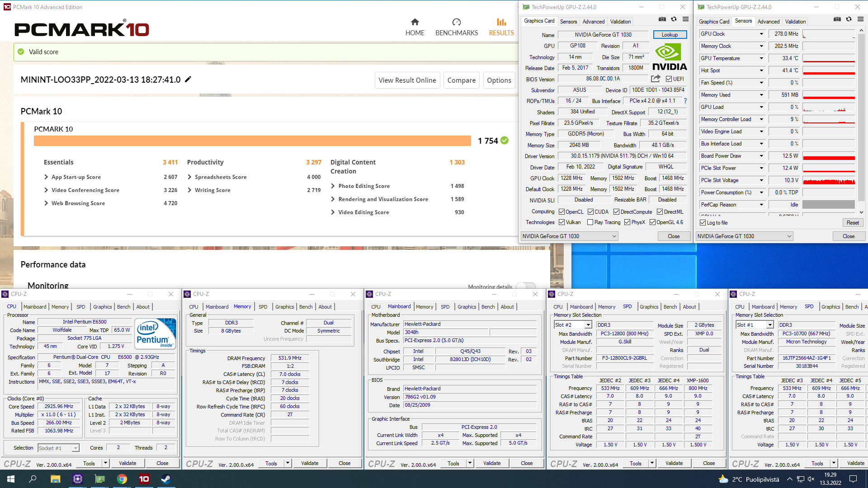The width and height of the screenshot is (868, 488).
Task: Click the Bus Interface question mark icon
Action: click(685, 101)
